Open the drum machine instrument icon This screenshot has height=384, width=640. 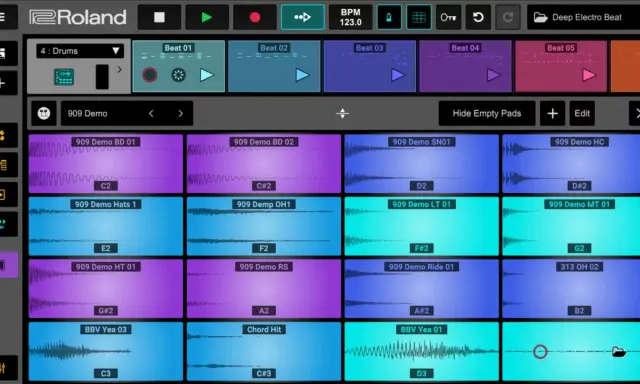64,77
